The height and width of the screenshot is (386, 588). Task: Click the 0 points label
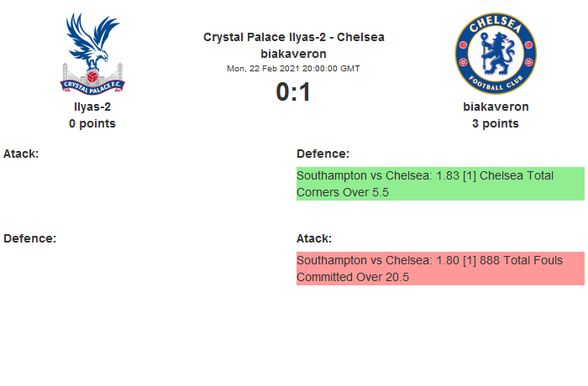[x=92, y=123]
